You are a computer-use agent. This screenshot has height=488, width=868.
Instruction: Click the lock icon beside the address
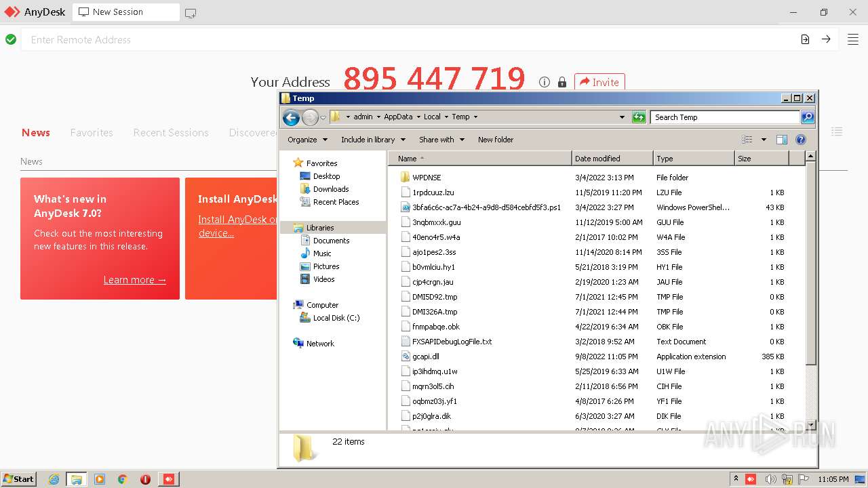562,82
